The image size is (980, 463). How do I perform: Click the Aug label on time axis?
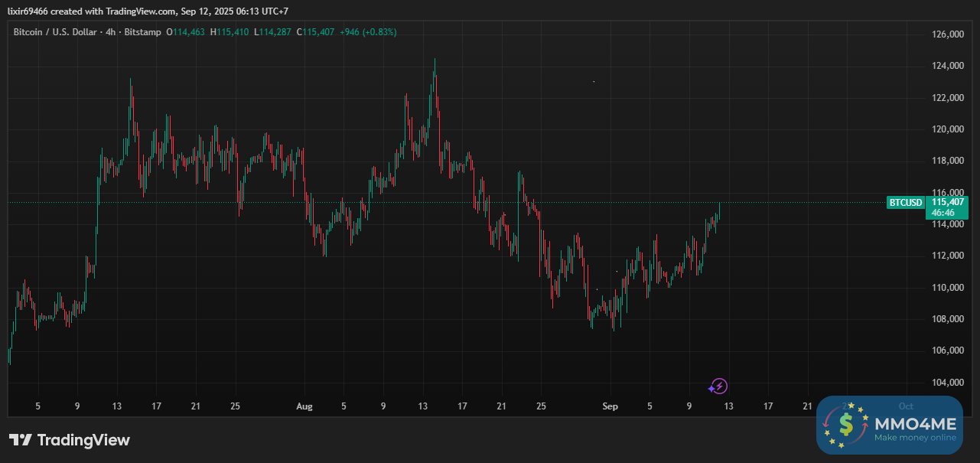click(304, 406)
